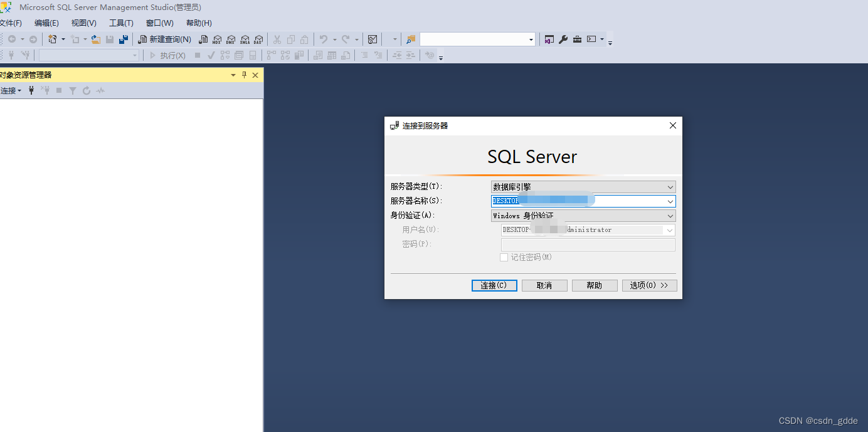Open the 用户名(U) username dropdown
868x432 pixels.
pos(669,230)
